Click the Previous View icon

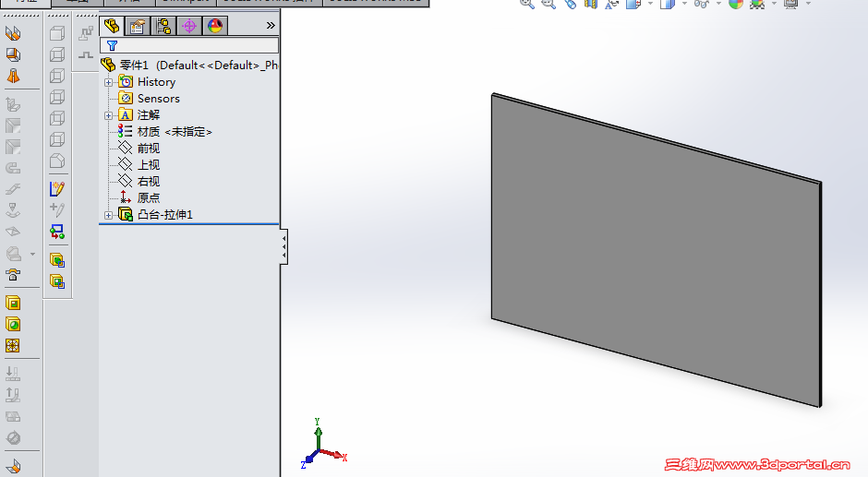[570, 4]
